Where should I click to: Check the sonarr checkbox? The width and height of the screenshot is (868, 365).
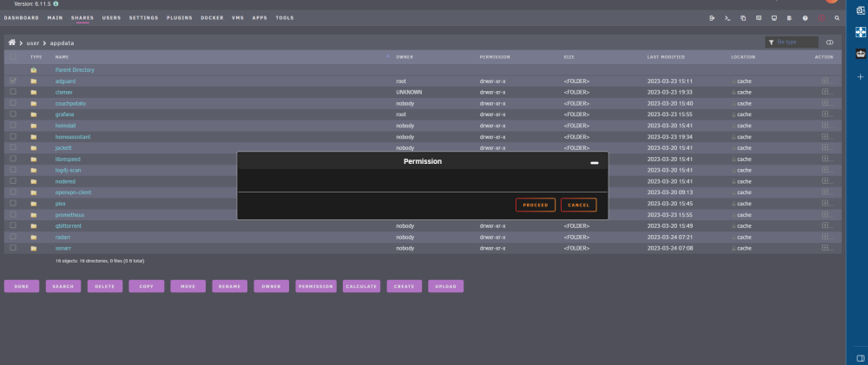coord(13,248)
